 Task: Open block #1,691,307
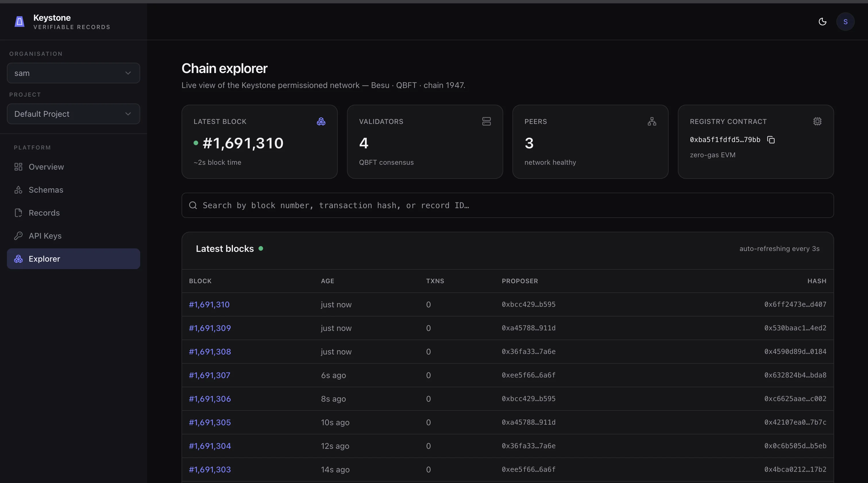coord(209,375)
